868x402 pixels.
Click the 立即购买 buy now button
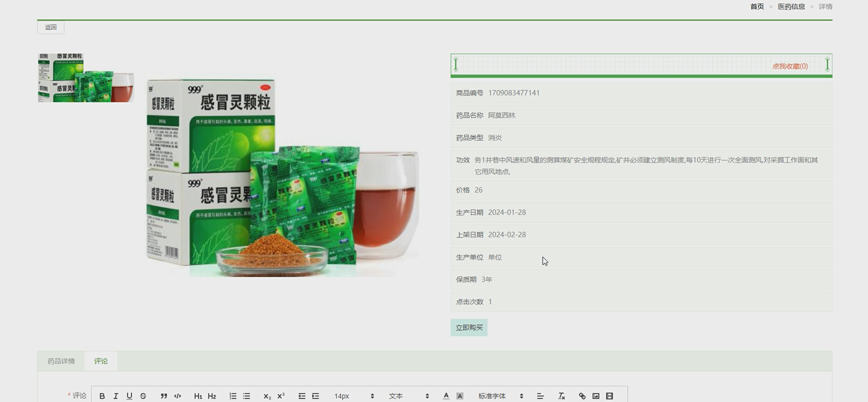469,328
